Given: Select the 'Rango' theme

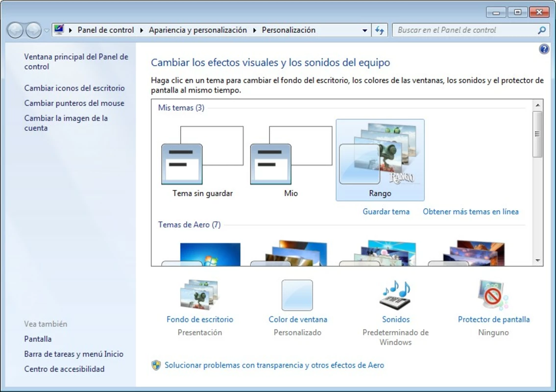Looking at the screenshot, I should 380,160.
